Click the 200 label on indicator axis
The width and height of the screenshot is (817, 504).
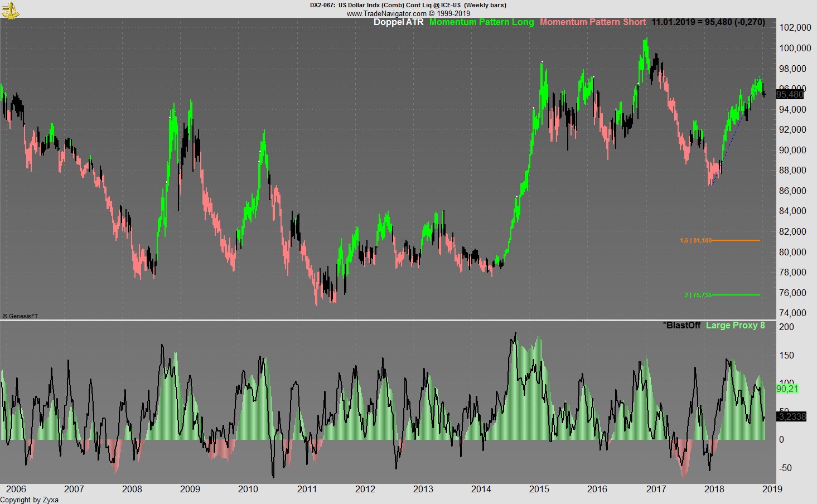pos(786,327)
